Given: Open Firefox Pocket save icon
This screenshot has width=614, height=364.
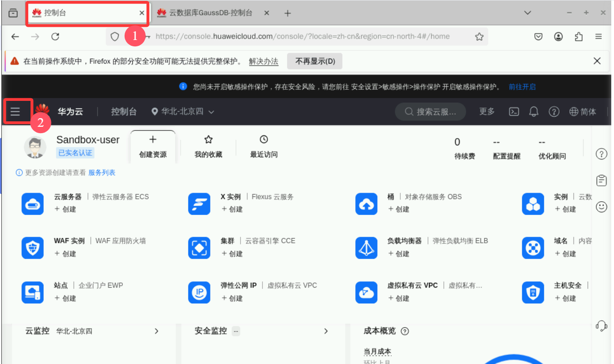Looking at the screenshot, I should click(538, 37).
